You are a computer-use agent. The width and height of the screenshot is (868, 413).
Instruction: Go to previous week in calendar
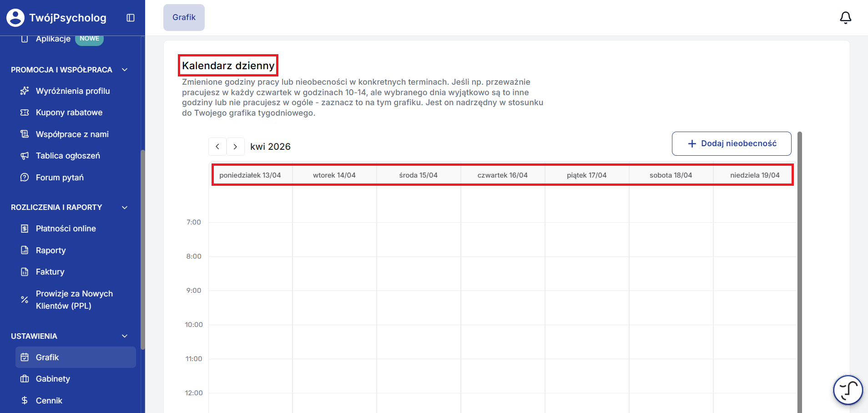coord(217,147)
